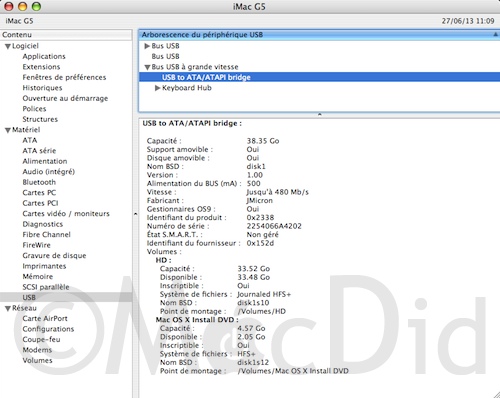Select Modems in sidebar
Screen dimensions: 500x398
pos(37,350)
